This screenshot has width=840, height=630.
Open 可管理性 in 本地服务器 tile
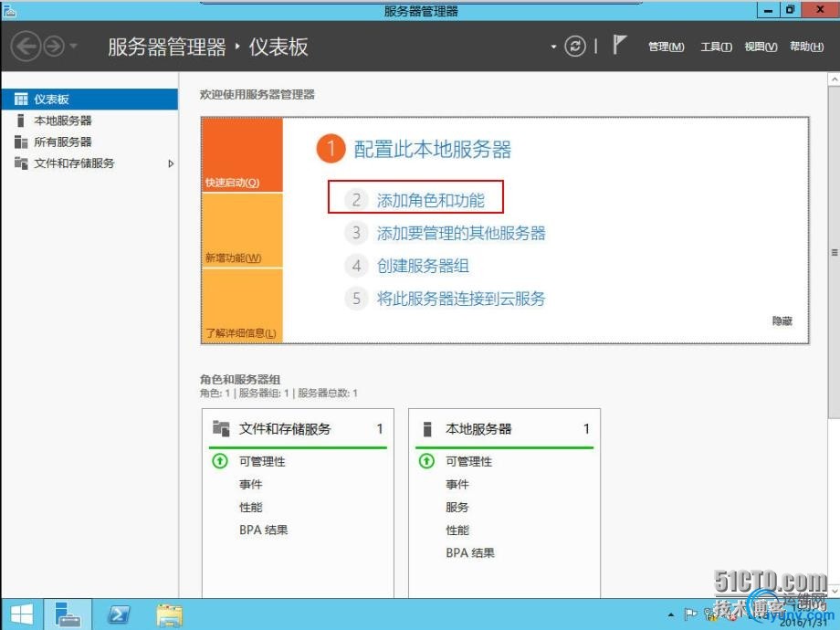click(x=469, y=461)
